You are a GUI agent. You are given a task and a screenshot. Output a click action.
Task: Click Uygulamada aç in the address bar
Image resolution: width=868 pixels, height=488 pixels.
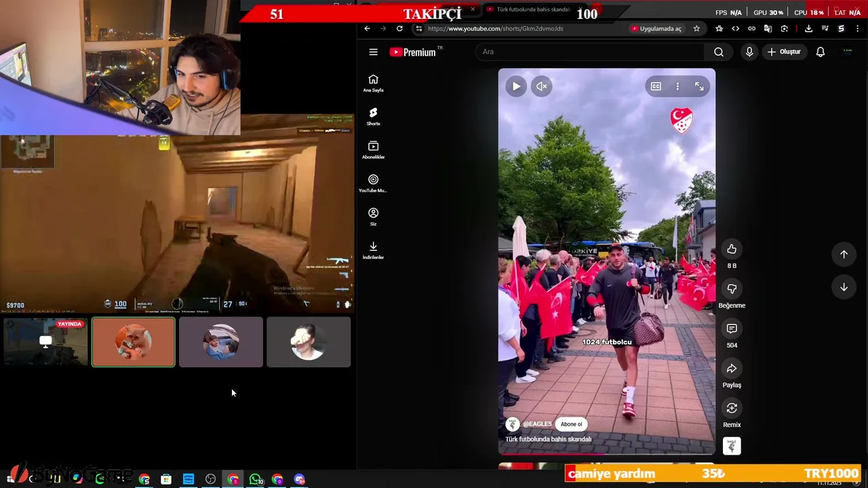click(x=656, y=28)
